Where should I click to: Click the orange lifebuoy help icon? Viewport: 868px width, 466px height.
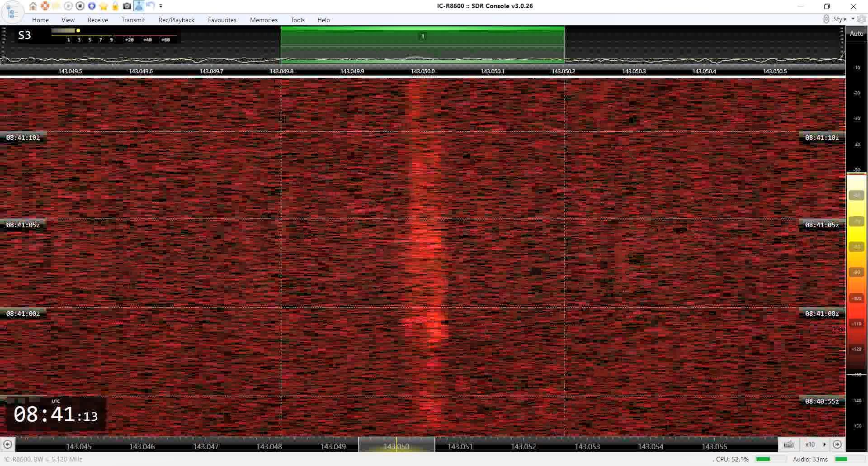45,6
